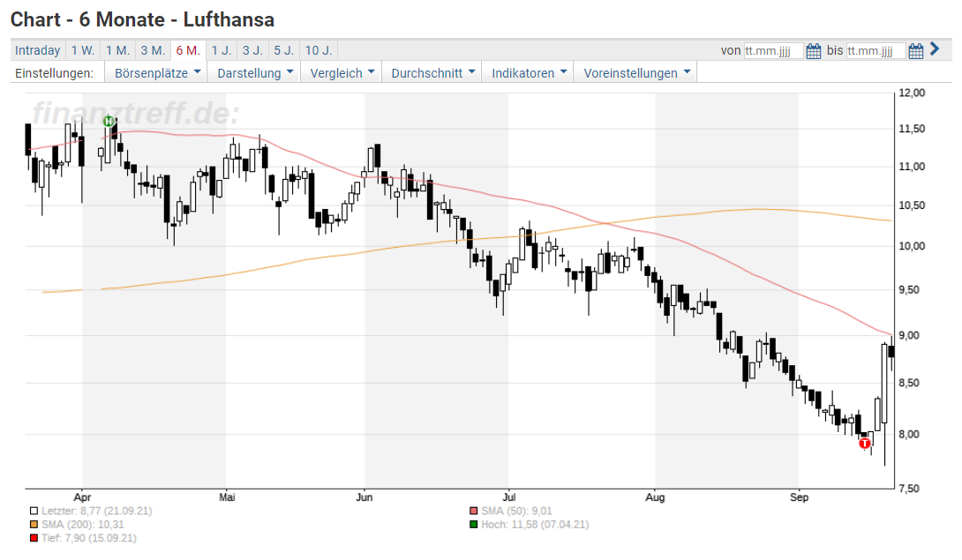Select the 3 J. timeframe tab
This screenshot has height=560, width=962.
pos(252,50)
